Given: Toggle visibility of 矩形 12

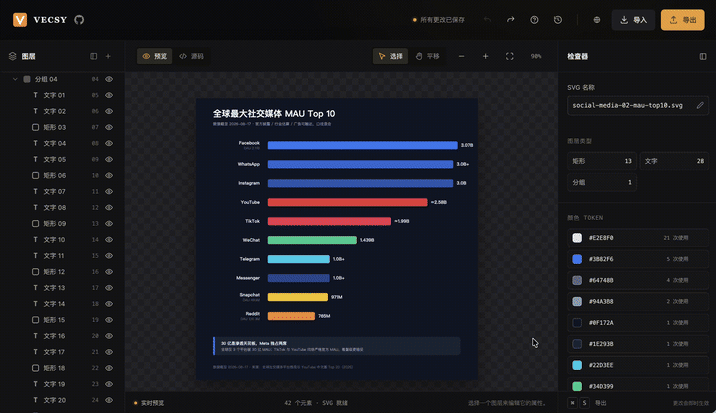Looking at the screenshot, I should (x=109, y=272).
